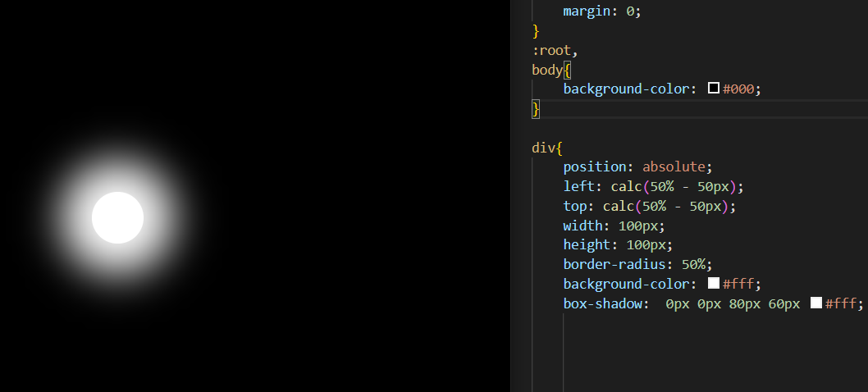Click the body selector text
The width and height of the screenshot is (868, 392).
click(547, 71)
